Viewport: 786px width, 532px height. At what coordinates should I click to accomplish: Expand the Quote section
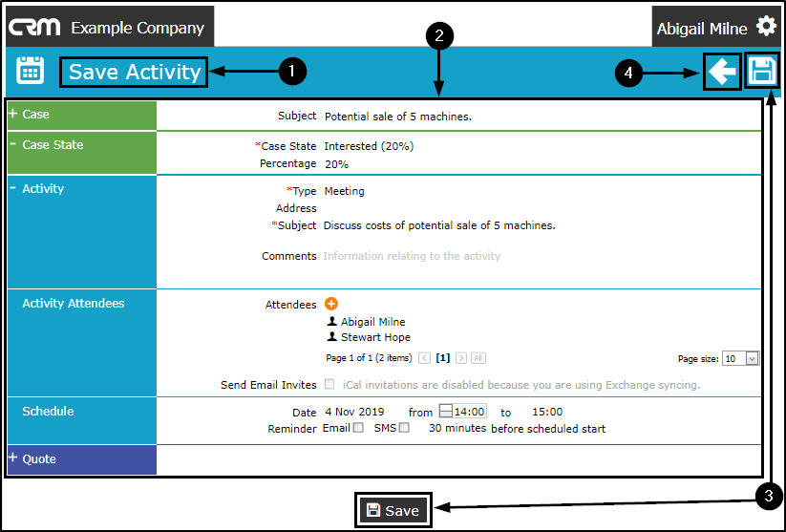pyautogui.click(x=13, y=458)
